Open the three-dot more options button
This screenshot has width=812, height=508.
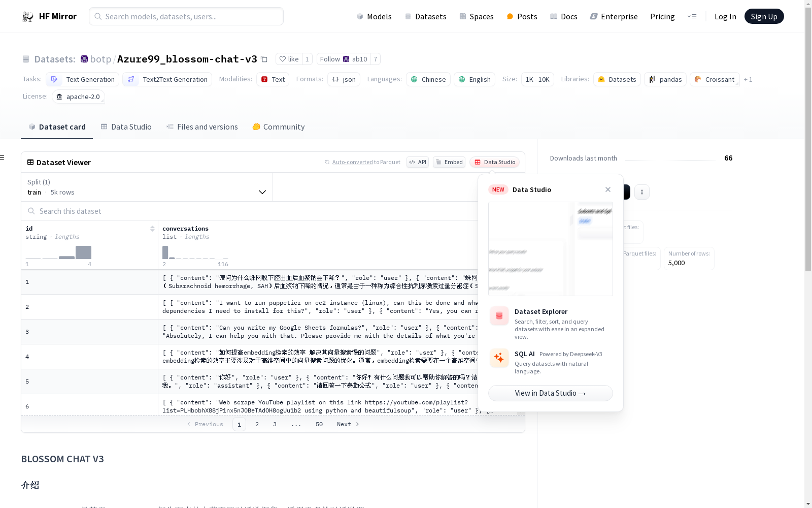coord(642,192)
